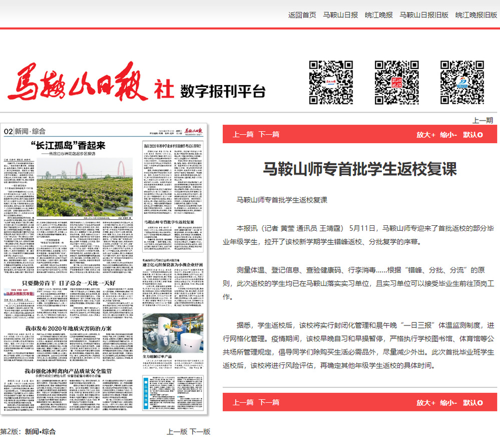Click 下一篇 in the bar below the article
Viewport: 500px width, 448px height.
click(269, 402)
